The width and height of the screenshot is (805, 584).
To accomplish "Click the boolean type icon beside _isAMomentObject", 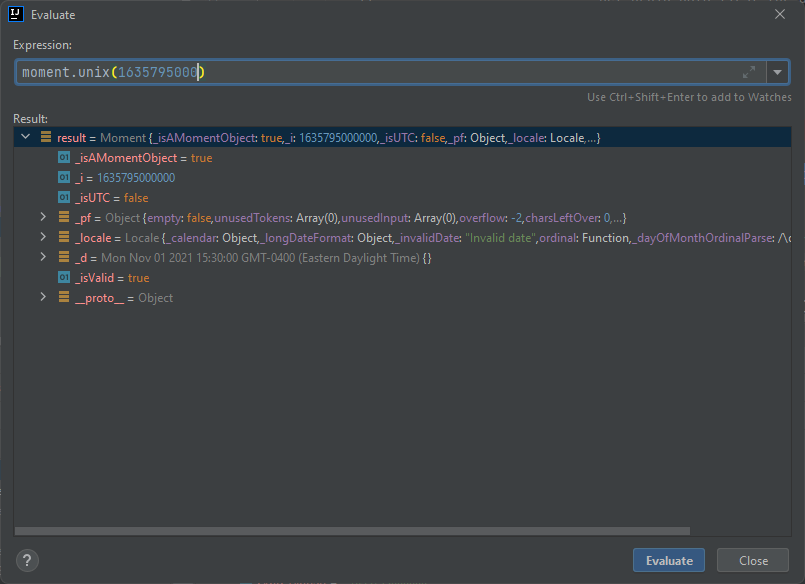I will pos(63,157).
